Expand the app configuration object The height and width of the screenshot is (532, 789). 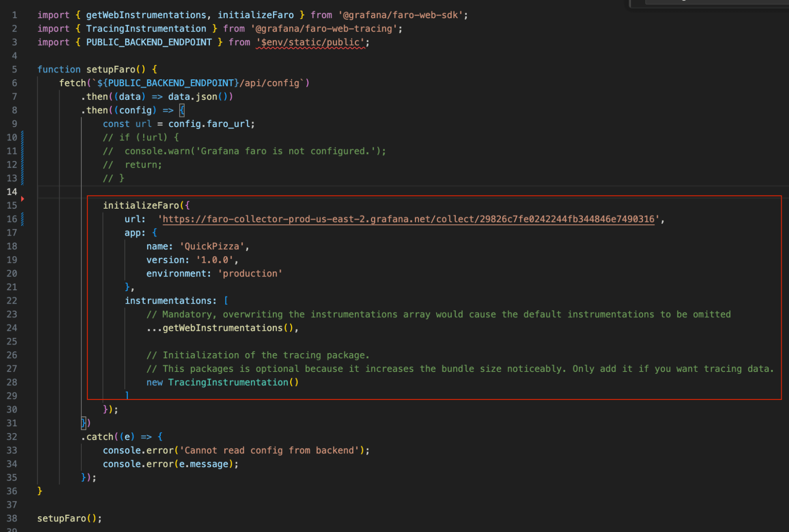pyautogui.click(x=31, y=233)
